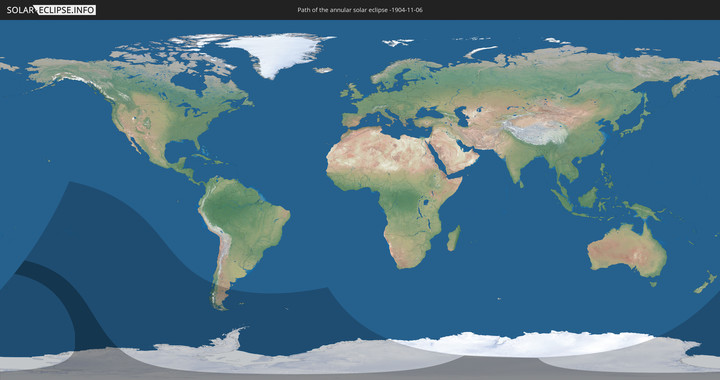Viewport: 720px width, 380px height.
Task: Click on Australia on the world map
Action: (x=628, y=250)
